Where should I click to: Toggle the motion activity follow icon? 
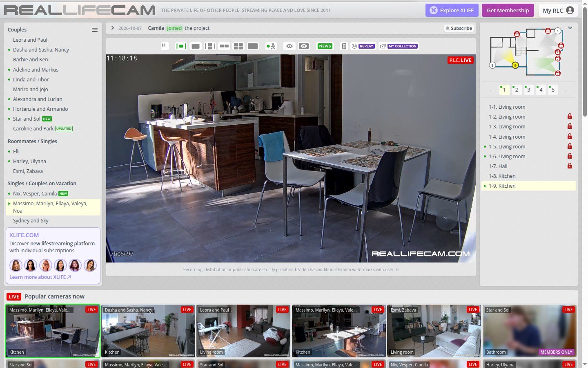271,46
